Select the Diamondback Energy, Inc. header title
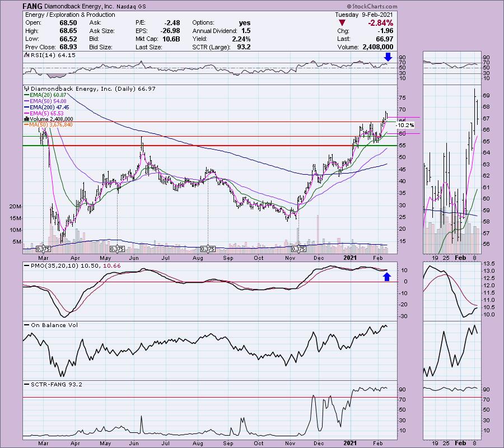 78,6
